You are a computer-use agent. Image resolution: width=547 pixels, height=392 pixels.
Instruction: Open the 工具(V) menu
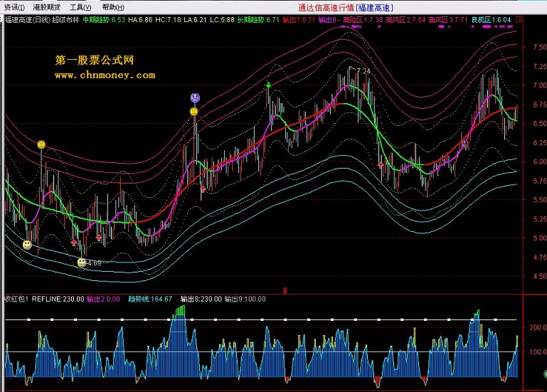80,7
